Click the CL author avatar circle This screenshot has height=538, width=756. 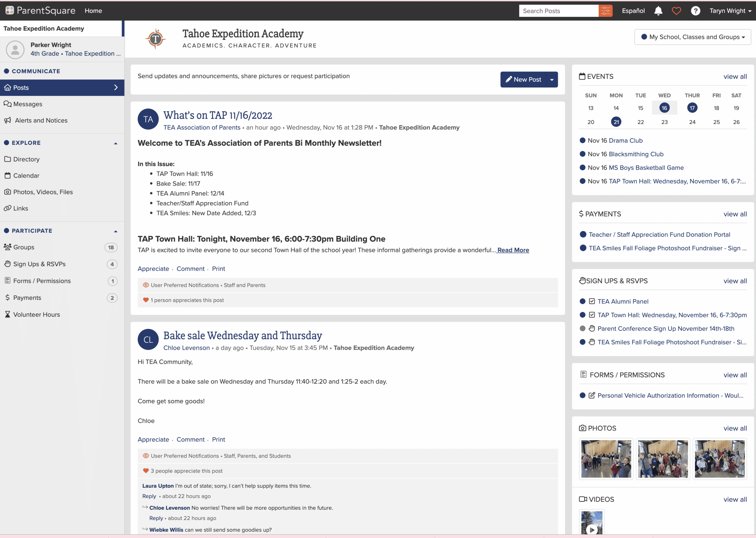point(148,339)
